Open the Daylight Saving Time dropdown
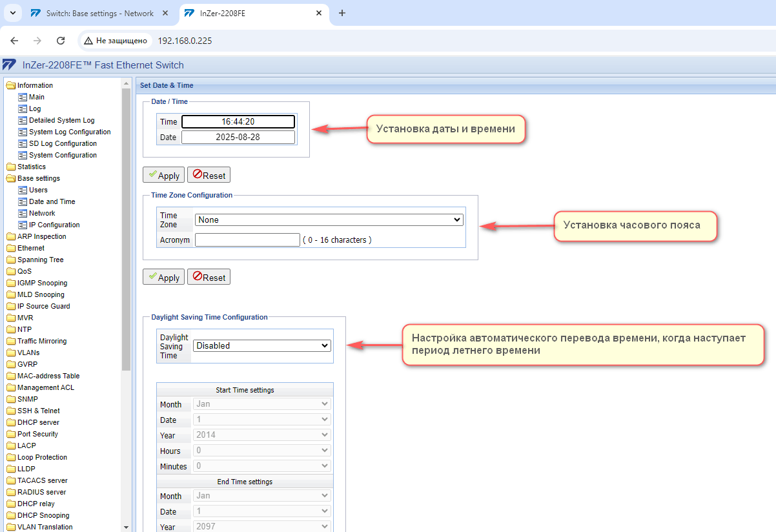Viewport: 776px width, 532px height. coord(262,345)
